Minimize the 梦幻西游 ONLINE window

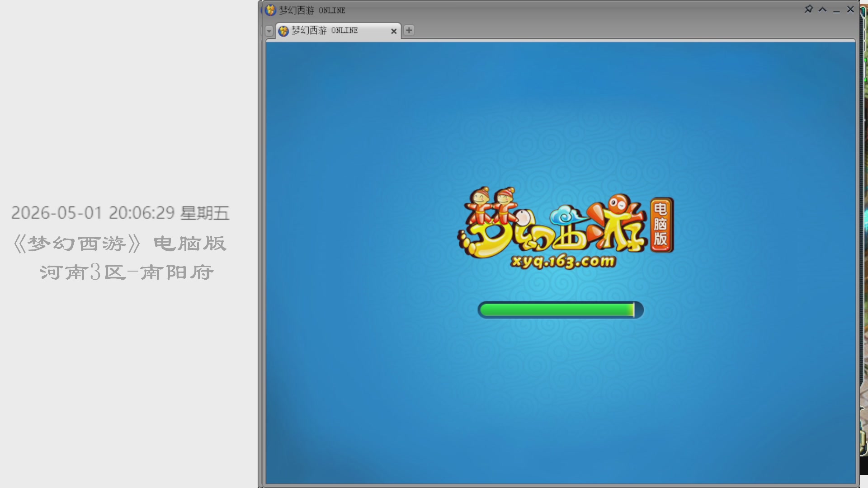(x=836, y=10)
